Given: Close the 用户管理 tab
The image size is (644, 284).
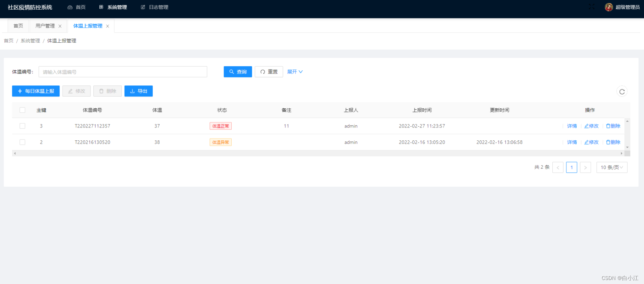Looking at the screenshot, I should click(60, 26).
